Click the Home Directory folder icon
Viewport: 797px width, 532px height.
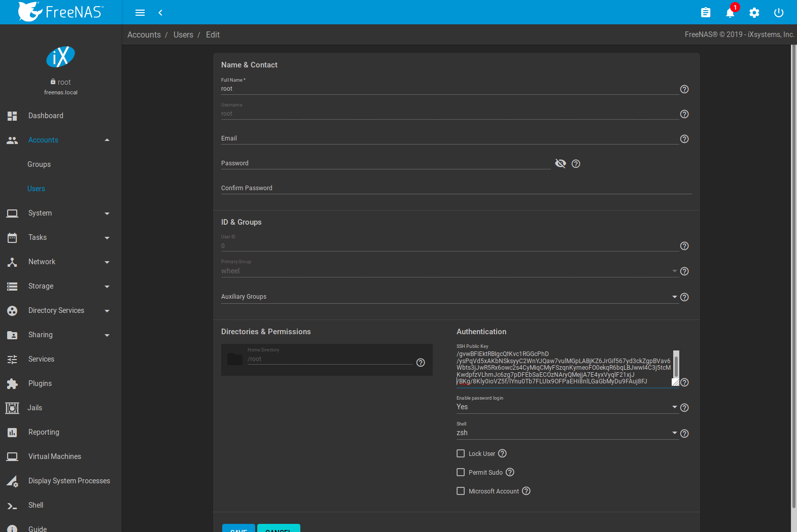click(x=234, y=359)
